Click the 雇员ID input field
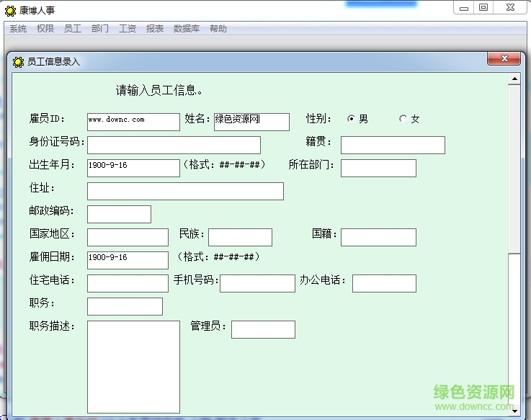This screenshot has width=531, height=420. click(x=133, y=122)
